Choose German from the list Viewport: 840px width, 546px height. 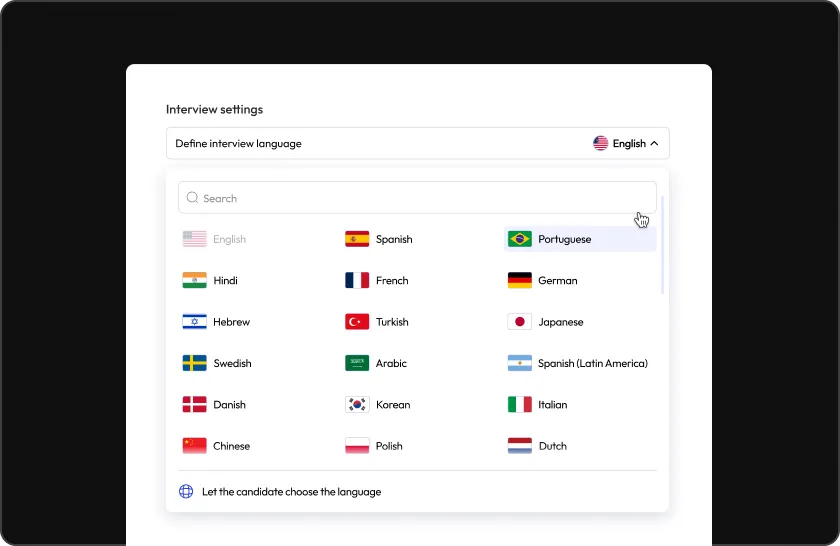pyautogui.click(x=558, y=280)
